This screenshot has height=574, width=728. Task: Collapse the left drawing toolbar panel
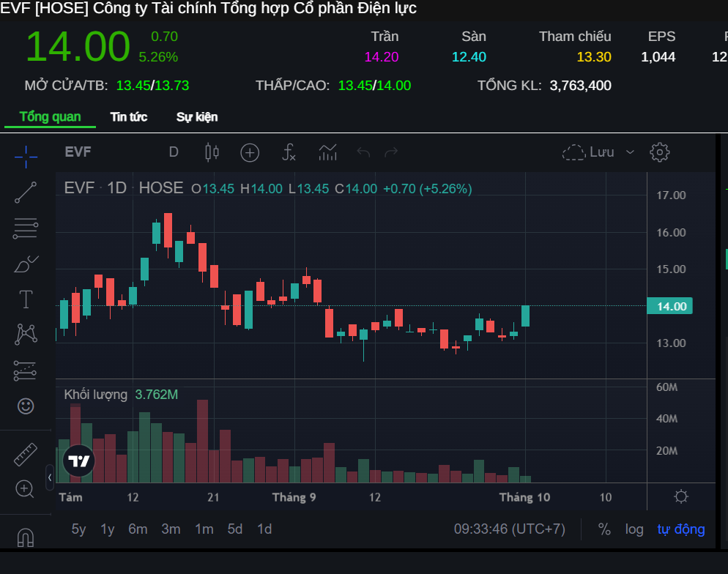click(x=50, y=477)
